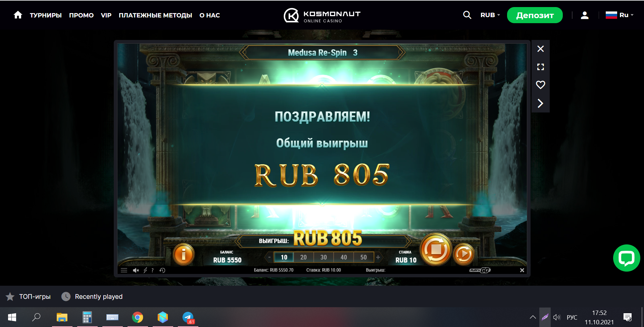Expand the RUB currency dropdown
Image resolution: width=644 pixels, height=327 pixels.
490,15
